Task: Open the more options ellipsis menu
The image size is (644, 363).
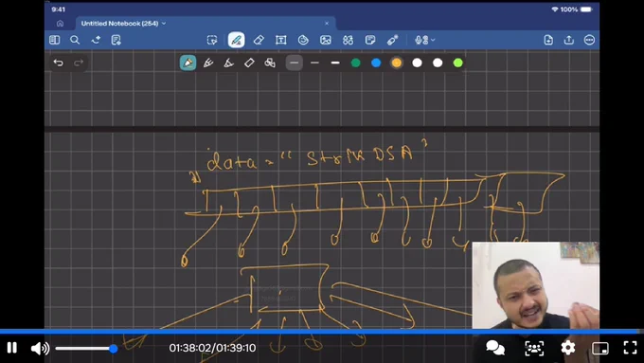Action: point(589,40)
